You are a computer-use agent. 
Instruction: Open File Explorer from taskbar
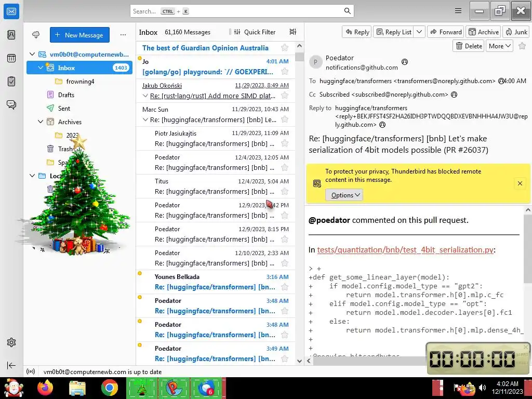(77, 388)
